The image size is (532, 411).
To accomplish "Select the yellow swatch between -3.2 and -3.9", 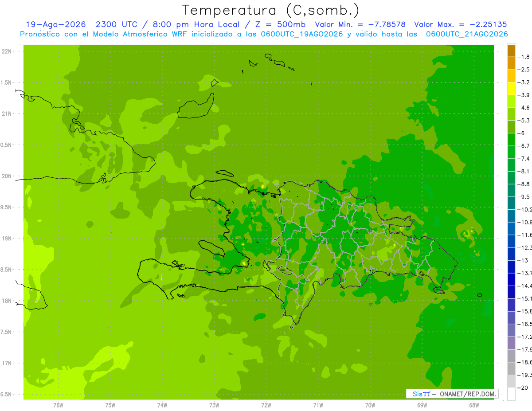I will click(511, 89).
